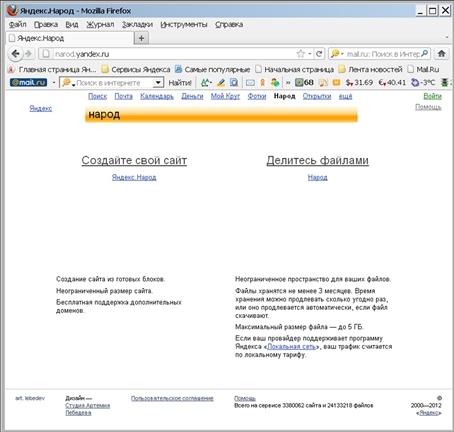Open the address bar history dropdown arrow

310,54
